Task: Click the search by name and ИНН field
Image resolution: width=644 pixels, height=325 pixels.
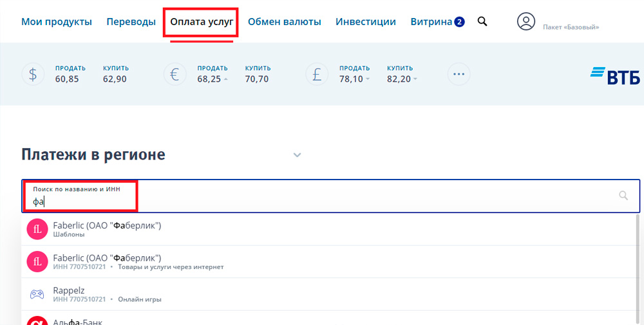Action: (330, 196)
